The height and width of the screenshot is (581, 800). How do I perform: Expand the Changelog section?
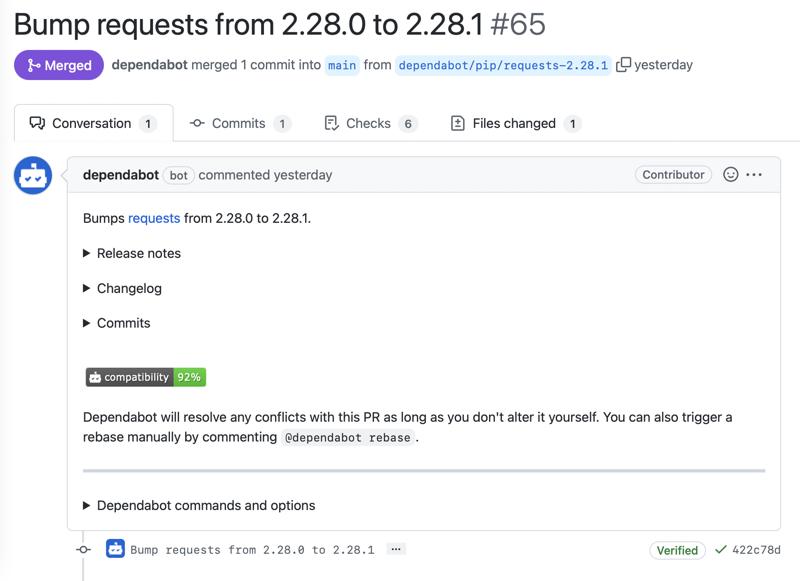(x=122, y=288)
